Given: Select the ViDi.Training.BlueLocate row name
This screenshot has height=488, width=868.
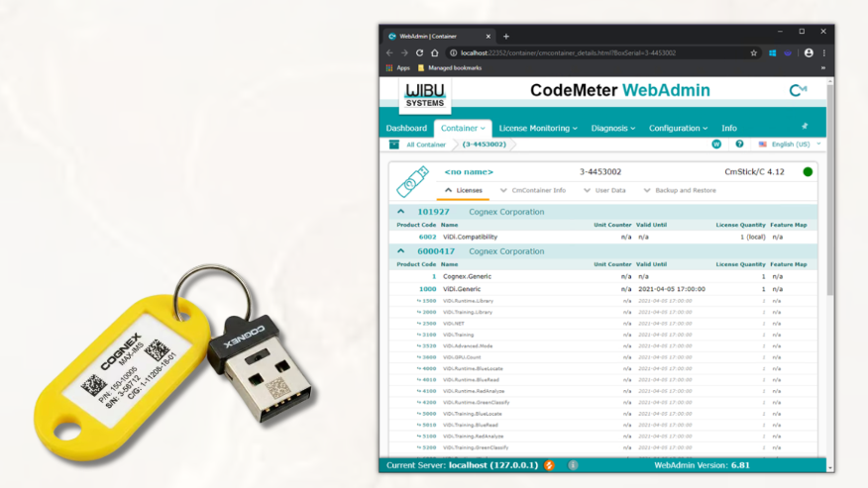Looking at the screenshot, I should [x=473, y=414].
